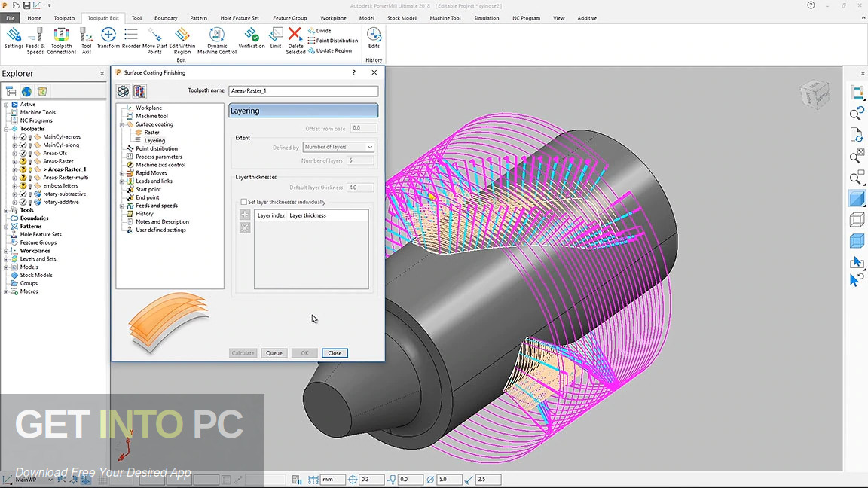Screen dimensions: 868x488
Task: Click Update Region command
Action: tap(330, 51)
